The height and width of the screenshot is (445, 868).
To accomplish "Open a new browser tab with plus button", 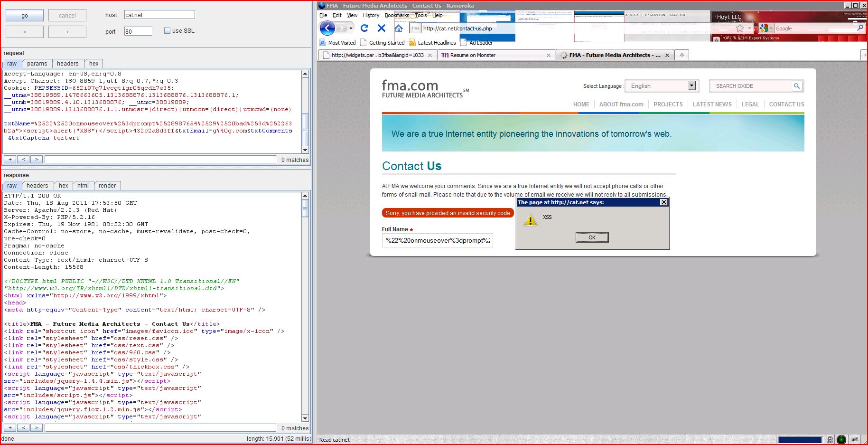I will click(x=682, y=55).
